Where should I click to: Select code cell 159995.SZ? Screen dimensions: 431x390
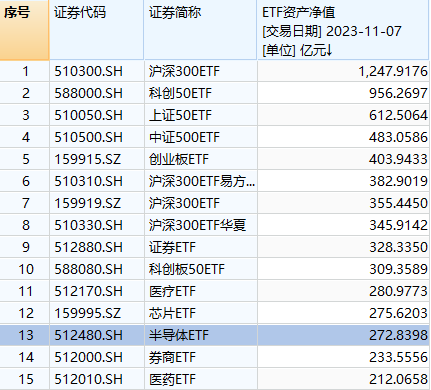click(x=97, y=313)
